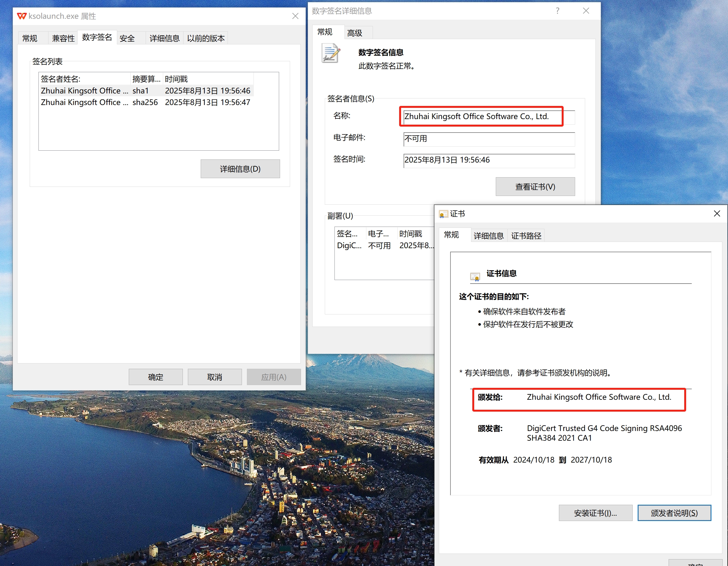Click the WPS icon in the ksolaunch.exe title bar
This screenshot has width=728, height=566.
pos(22,16)
